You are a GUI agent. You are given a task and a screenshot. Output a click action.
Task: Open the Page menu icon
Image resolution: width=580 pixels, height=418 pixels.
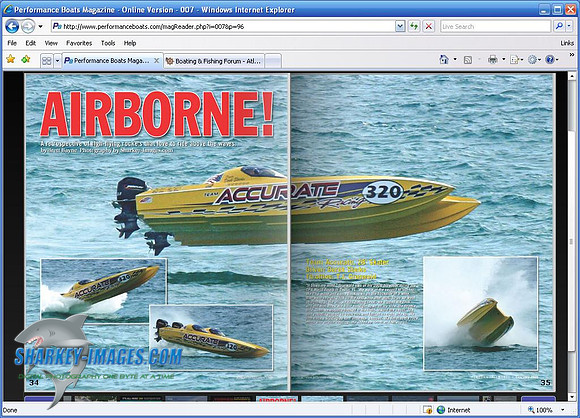pos(516,60)
